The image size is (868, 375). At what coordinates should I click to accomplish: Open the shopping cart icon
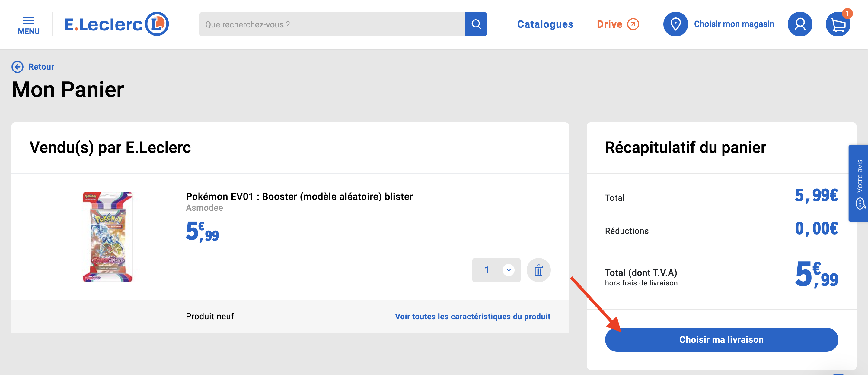[x=838, y=24]
